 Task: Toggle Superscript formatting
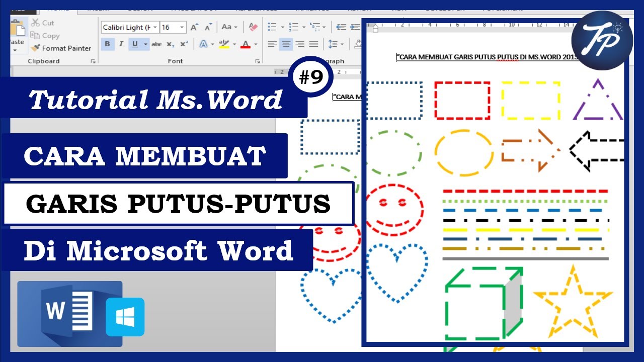[x=184, y=44]
